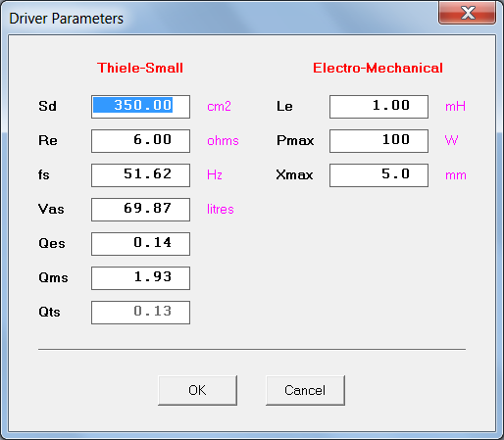Focus the fs field showing 51.62
The width and height of the screenshot is (504, 440).
coord(140,175)
